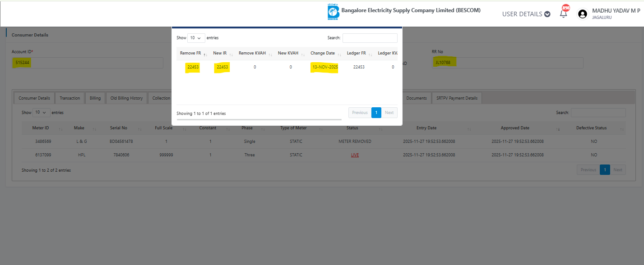Image resolution: width=644 pixels, height=265 pixels.
Task: Click the user profile avatar icon
Action: [x=583, y=14]
